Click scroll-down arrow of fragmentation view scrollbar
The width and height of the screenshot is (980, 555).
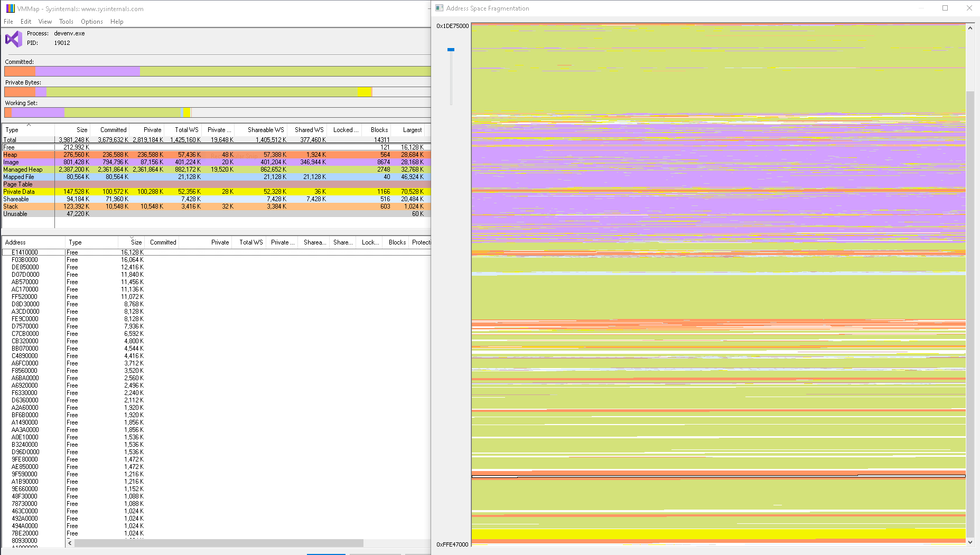pyautogui.click(x=970, y=542)
